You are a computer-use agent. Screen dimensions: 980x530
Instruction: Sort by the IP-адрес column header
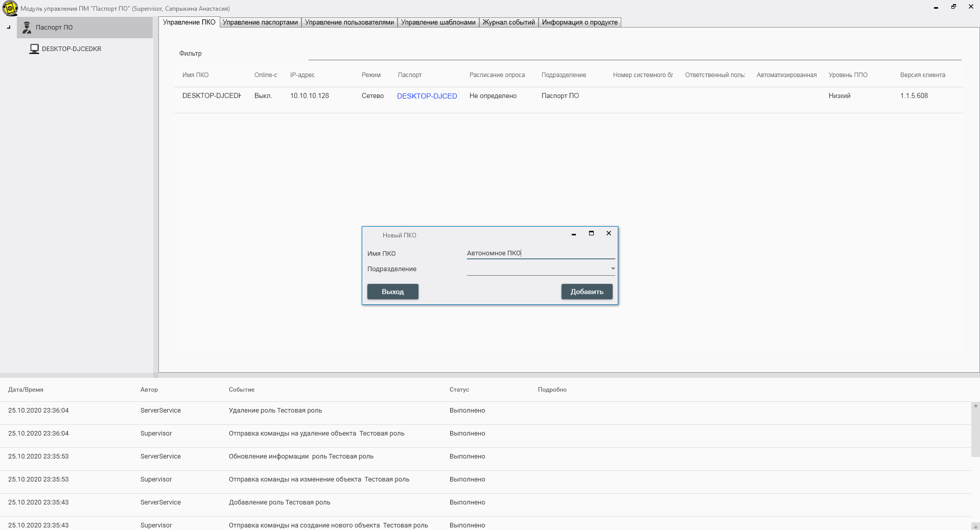coord(302,75)
